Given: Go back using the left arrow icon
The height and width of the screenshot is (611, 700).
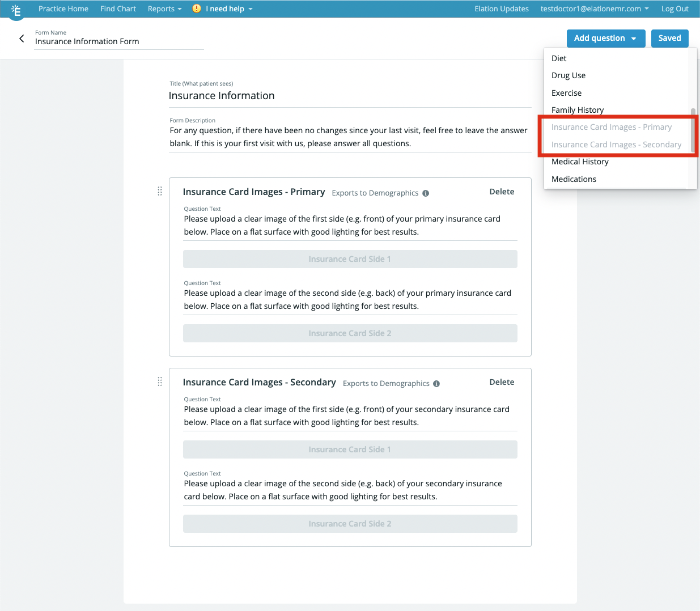Looking at the screenshot, I should pos(22,39).
